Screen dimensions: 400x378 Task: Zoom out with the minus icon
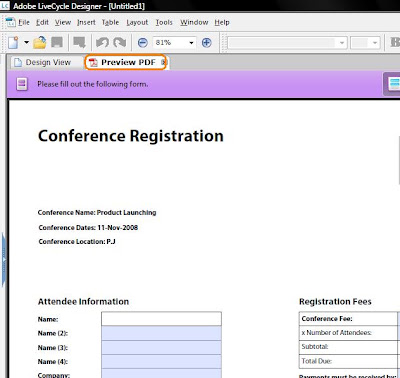(x=143, y=43)
